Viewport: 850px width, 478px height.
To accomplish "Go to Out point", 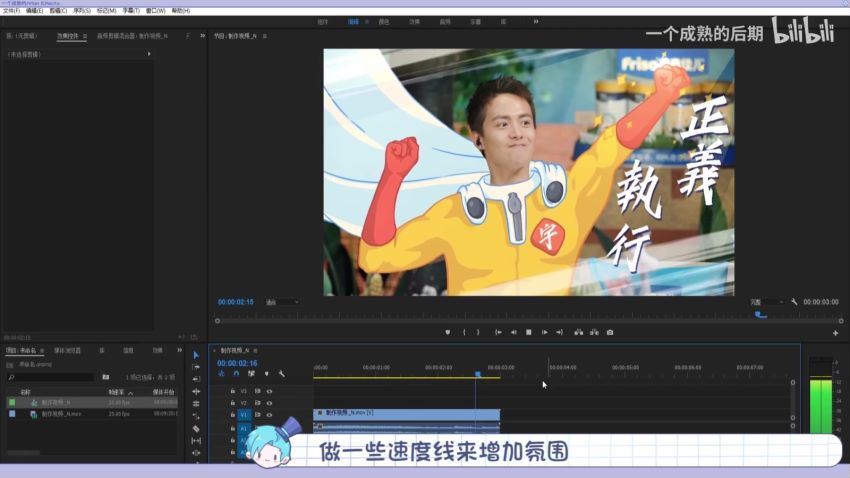I will tap(559, 332).
